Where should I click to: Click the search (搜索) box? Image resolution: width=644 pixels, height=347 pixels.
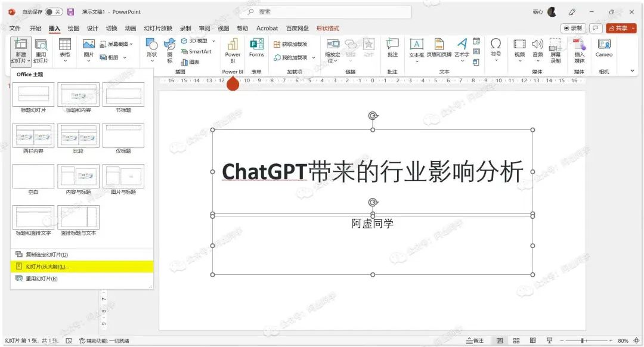click(326, 12)
